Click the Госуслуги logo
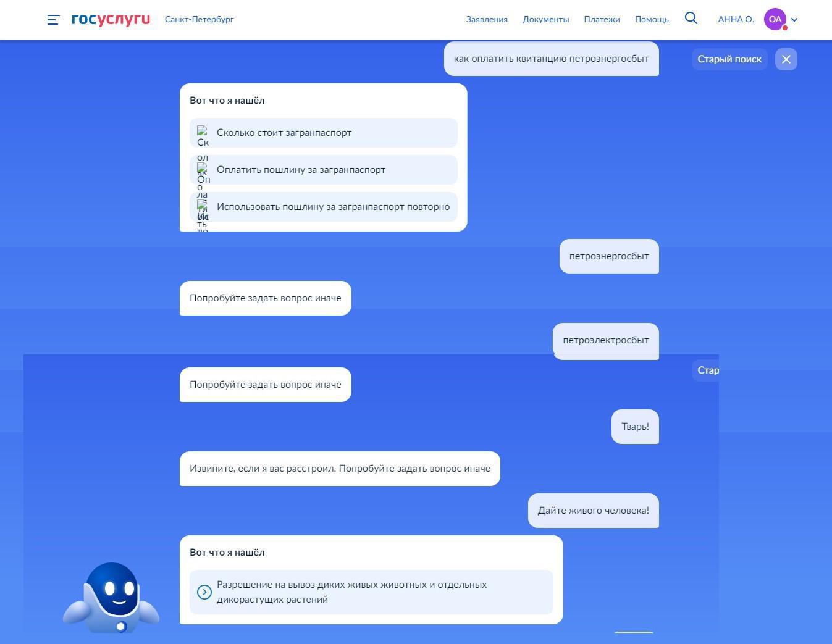Screen dimensions: 832x644 point(111,19)
